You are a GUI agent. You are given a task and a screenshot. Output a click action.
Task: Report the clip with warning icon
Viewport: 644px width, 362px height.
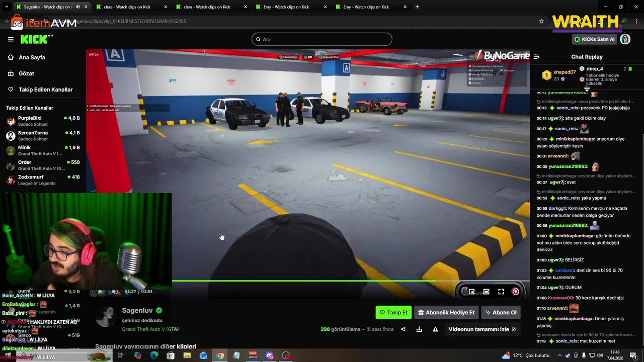point(435,329)
